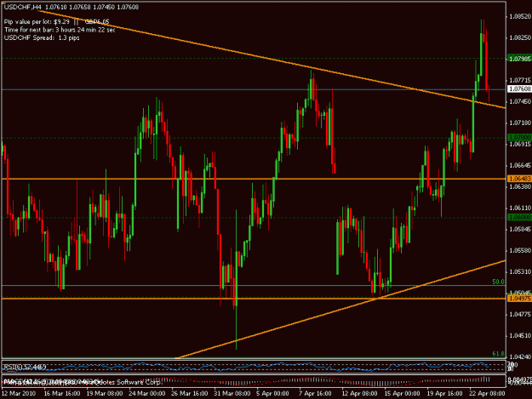Click the 1.07180 price axis value
This screenshot has height=399, width=532.
tap(520, 123)
